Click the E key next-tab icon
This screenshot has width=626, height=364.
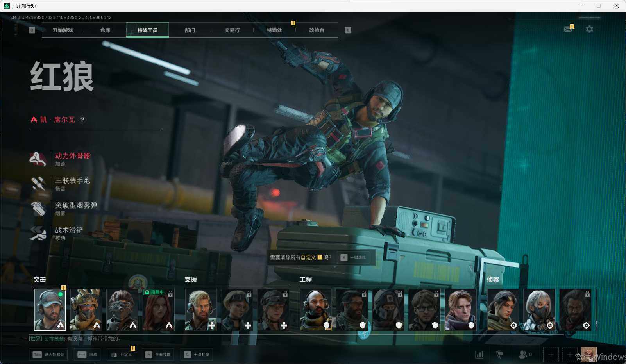pyautogui.click(x=348, y=30)
